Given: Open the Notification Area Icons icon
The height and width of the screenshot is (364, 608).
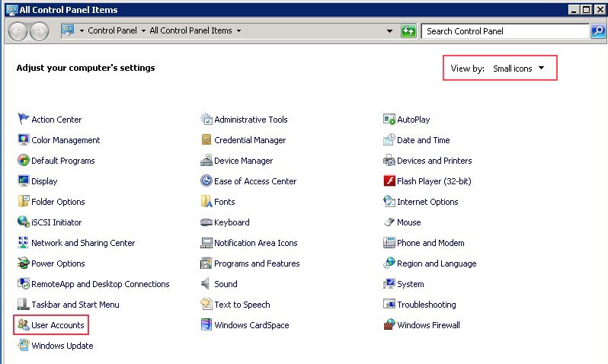Looking at the screenshot, I should pos(206,242).
